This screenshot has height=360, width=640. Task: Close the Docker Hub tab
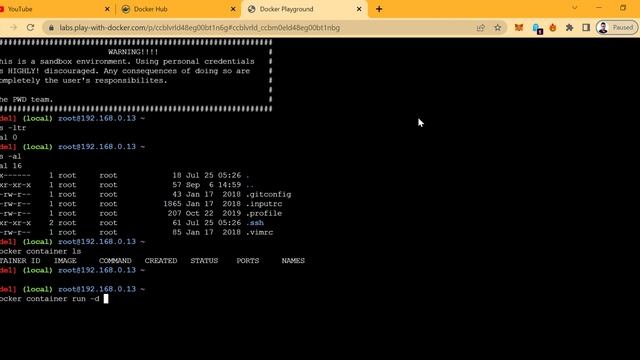pos(233,9)
